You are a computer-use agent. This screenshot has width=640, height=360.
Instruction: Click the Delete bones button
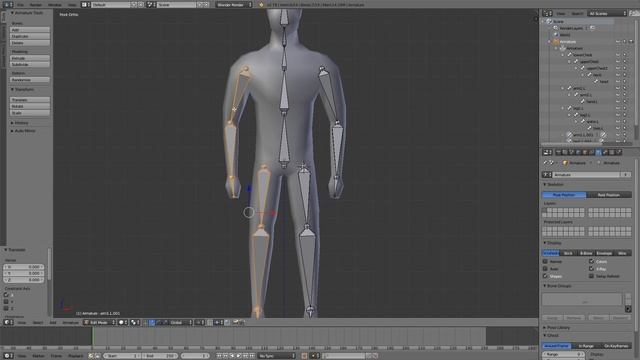pyautogui.click(x=30, y=43)
